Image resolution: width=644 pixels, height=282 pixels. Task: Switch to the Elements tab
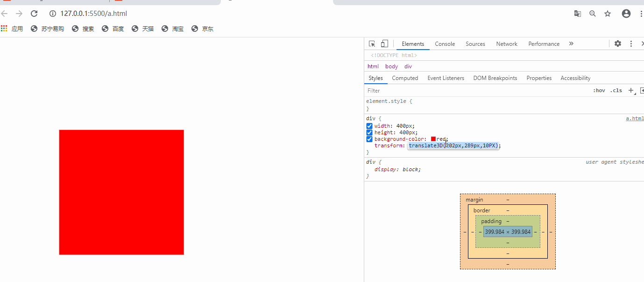pyautogui.click(x=413, y=44)
